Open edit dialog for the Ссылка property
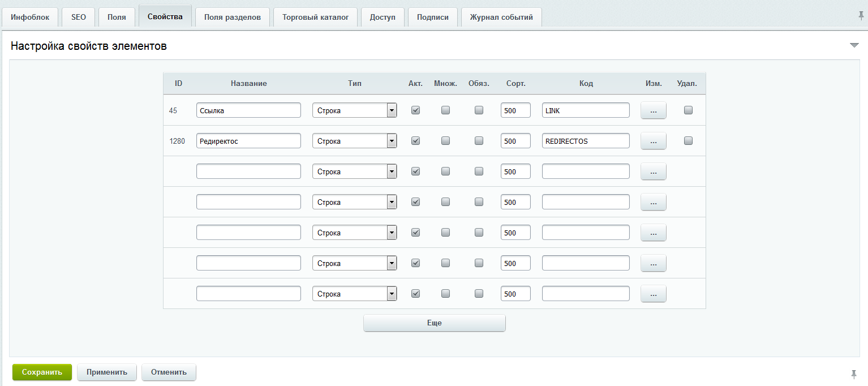Screen dimensions: 868x386 click(653, 110)
